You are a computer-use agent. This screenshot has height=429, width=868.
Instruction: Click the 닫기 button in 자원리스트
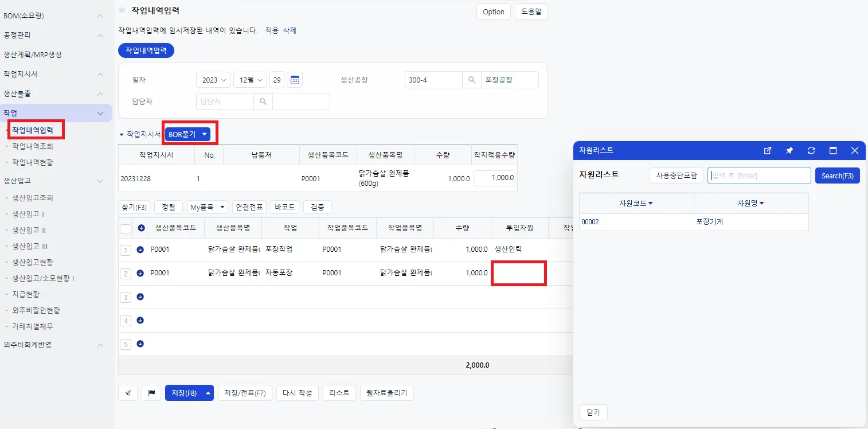point(593,412)
